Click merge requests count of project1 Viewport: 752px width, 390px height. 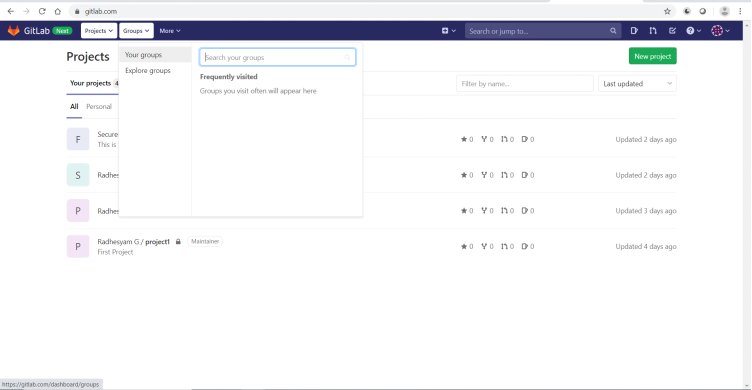point(507,247)
